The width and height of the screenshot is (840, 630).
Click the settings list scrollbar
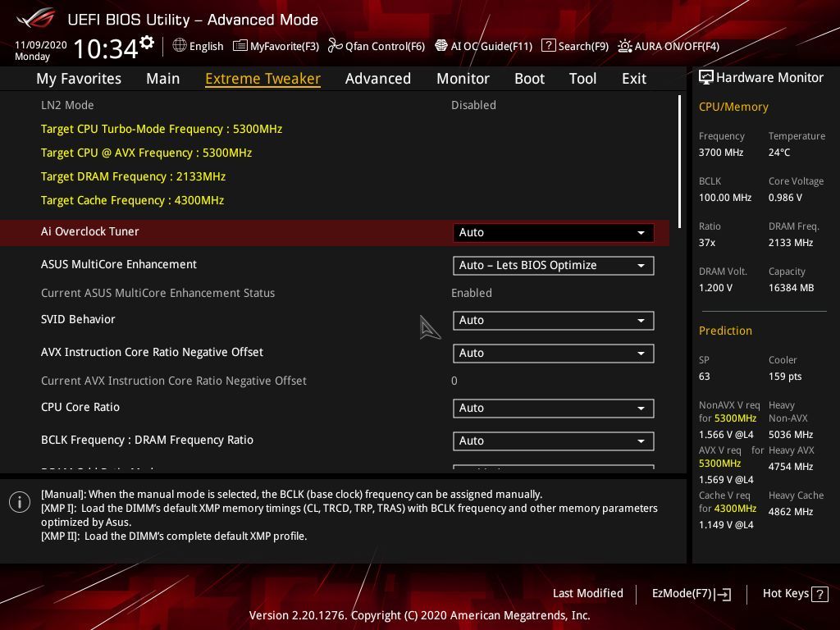point(680,162)
